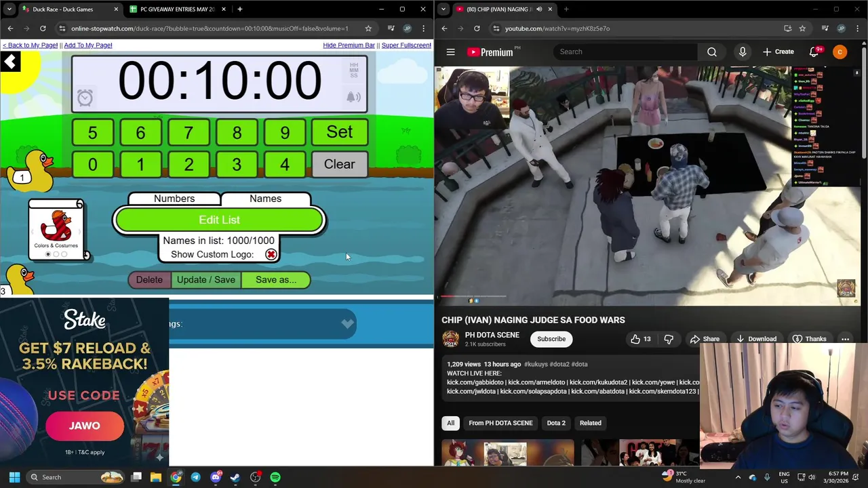The image size is (868, 488).
Task: Open Chrome three-dot menu in duck race window
Action: pyautogui.click(x=423, y=28)
